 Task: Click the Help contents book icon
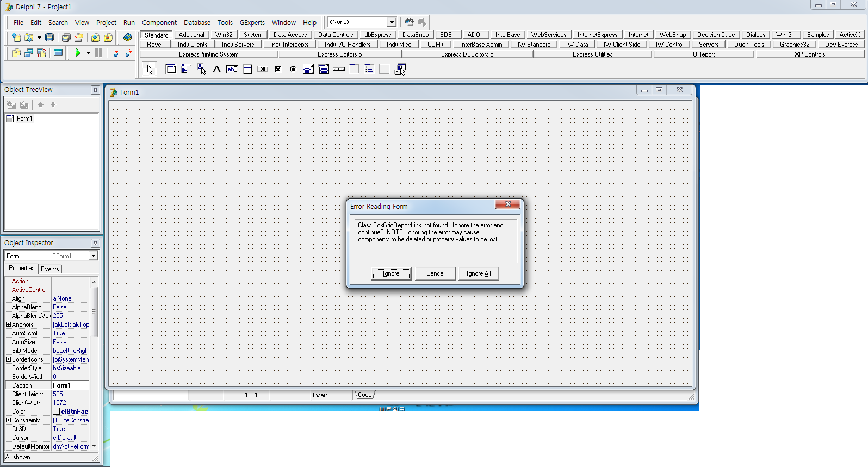point(127,38)
